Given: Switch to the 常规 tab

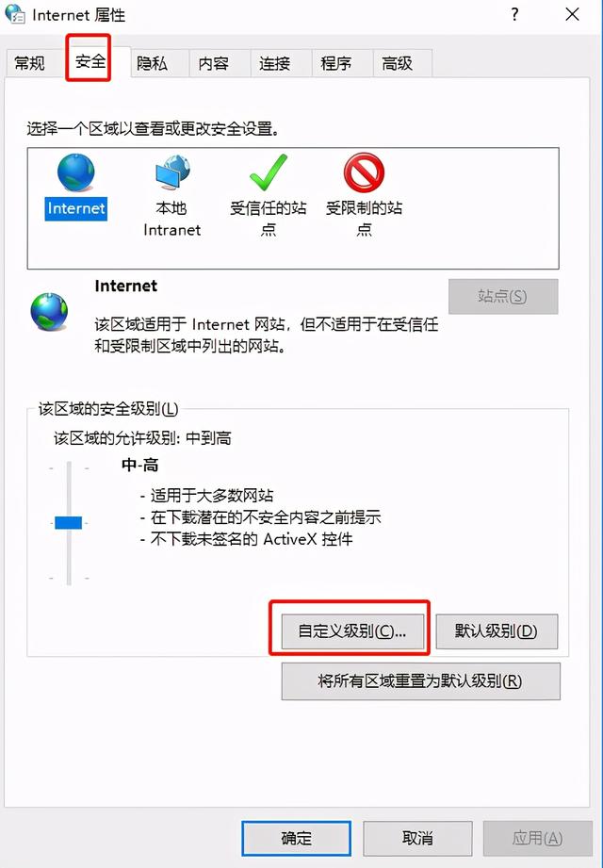Looking at the screenshot, I should coord(30,63).
